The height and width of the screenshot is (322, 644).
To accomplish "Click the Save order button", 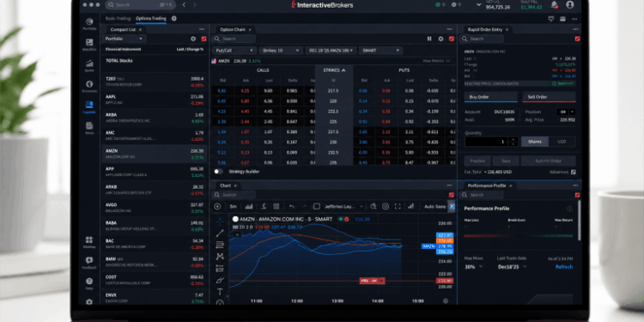I will (x=506, y=161).
